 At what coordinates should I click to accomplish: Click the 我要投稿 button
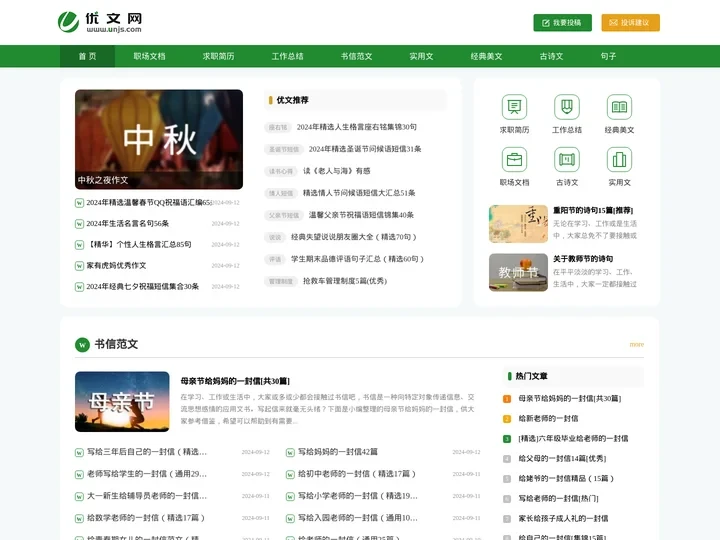(562, 22)
